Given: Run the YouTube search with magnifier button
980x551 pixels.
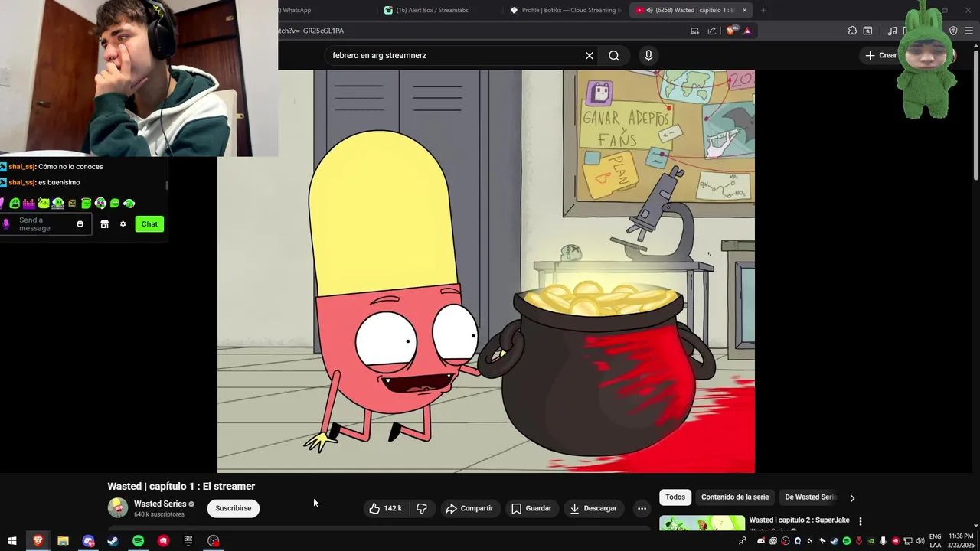Looking at the screenshot, I should 614,55.
